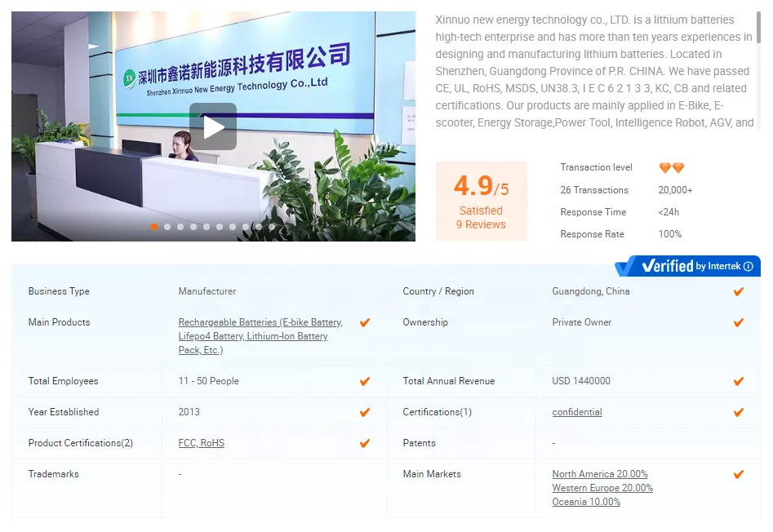
Task: Click the '100%' response rate value
Action: 670,234
